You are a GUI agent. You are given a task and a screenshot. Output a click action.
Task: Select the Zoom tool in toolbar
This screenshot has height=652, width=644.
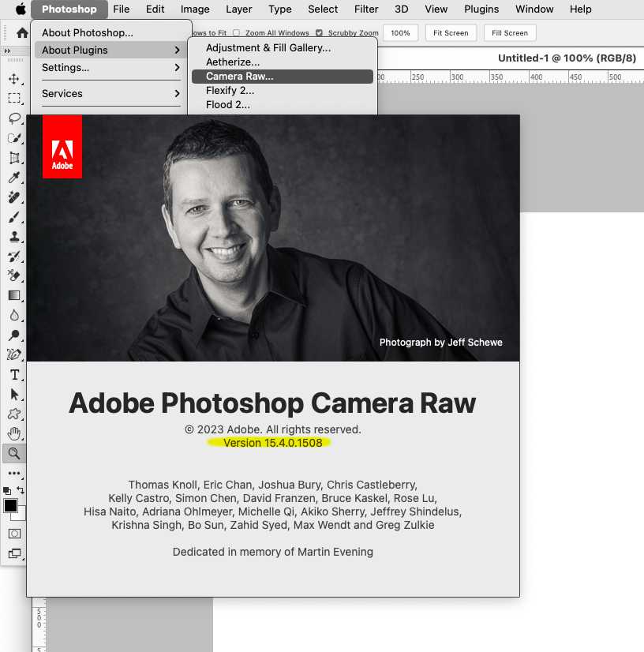pyautogui.click(x=14, y=453)
